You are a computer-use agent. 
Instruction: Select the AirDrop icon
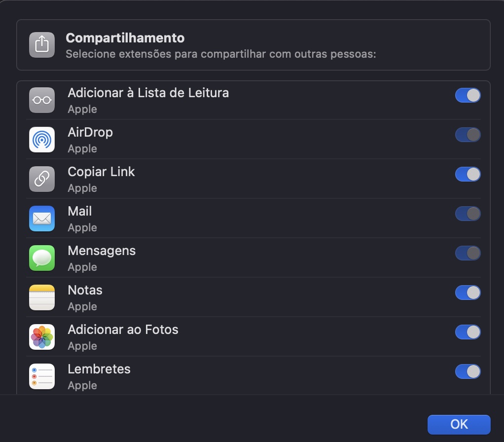coord(42,140)
